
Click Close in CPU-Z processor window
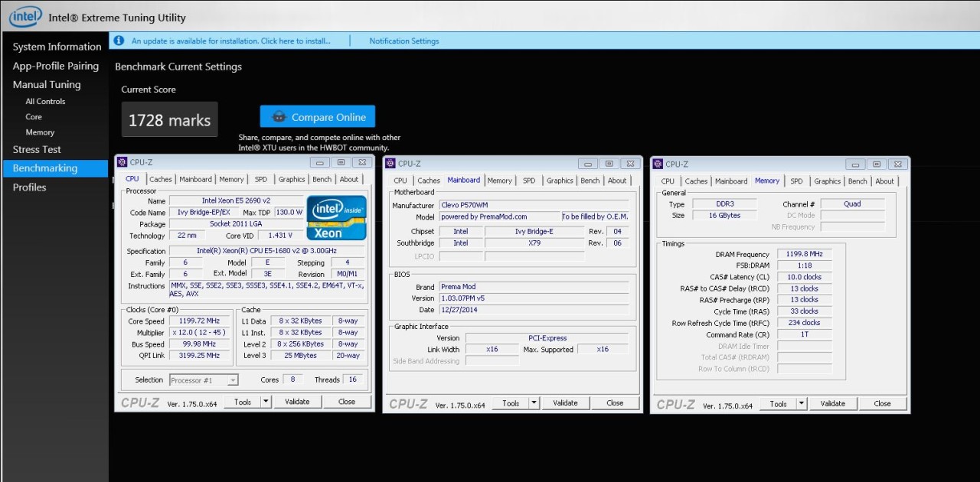347,402
